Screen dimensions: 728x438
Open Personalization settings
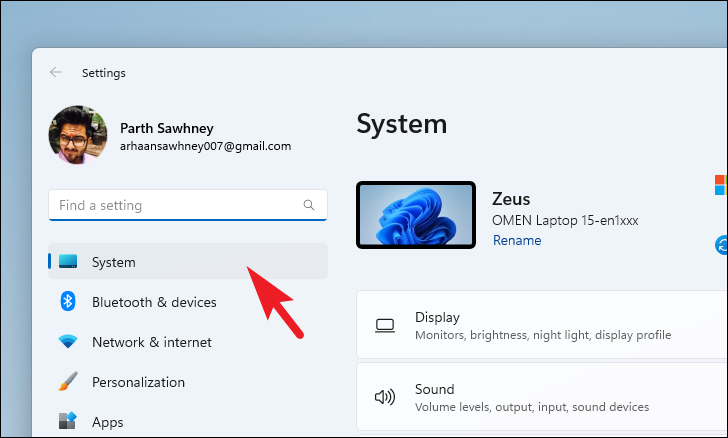click(188, 382)
